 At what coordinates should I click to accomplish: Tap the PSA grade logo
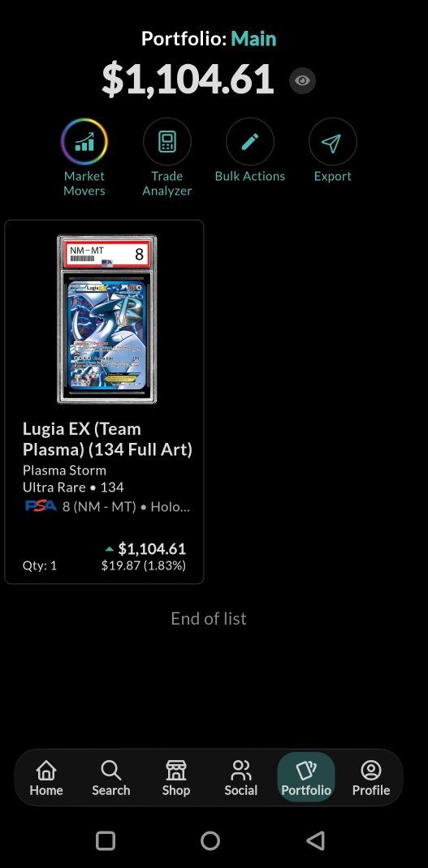(x=41, y=505)
